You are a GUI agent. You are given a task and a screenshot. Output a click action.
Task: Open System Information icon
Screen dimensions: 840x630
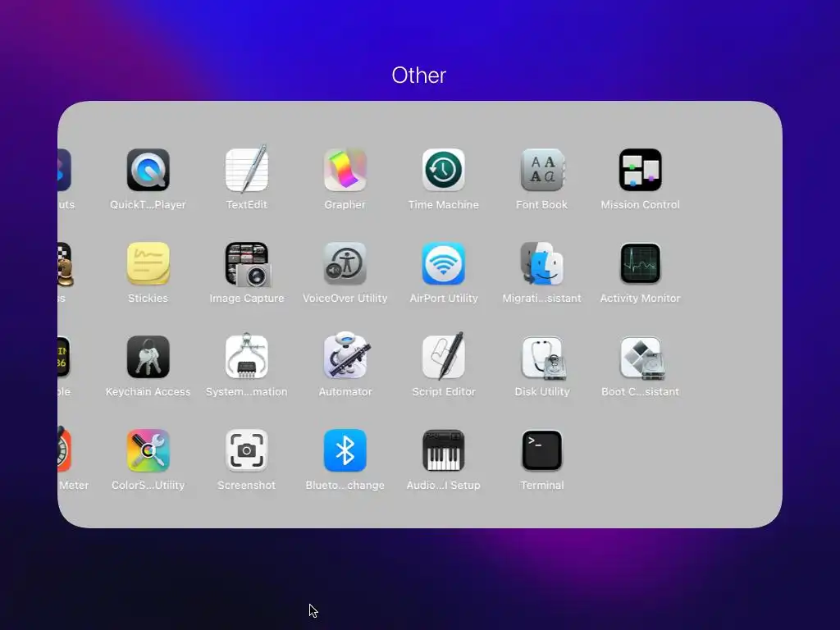click(x=246, y=356)
